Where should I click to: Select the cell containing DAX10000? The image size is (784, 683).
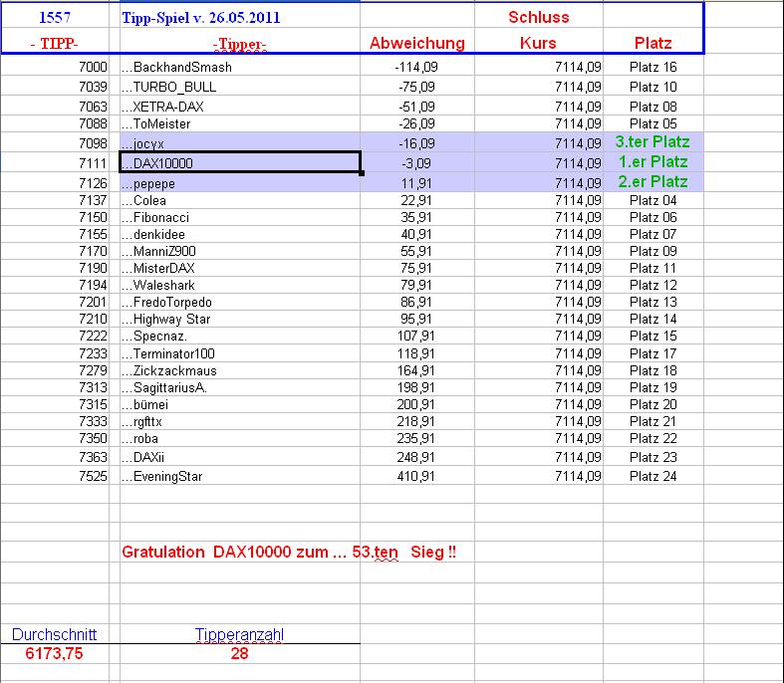pyautogui.click(x=240, y=162)
